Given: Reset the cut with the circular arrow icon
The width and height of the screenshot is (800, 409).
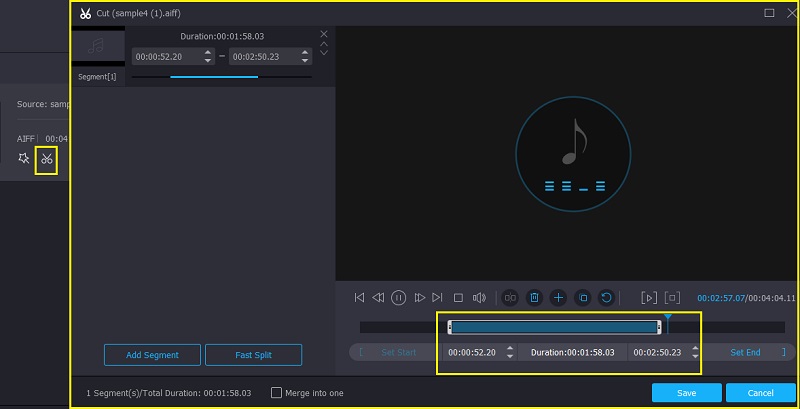Looking at the screenshot, I should click(606, 297).
